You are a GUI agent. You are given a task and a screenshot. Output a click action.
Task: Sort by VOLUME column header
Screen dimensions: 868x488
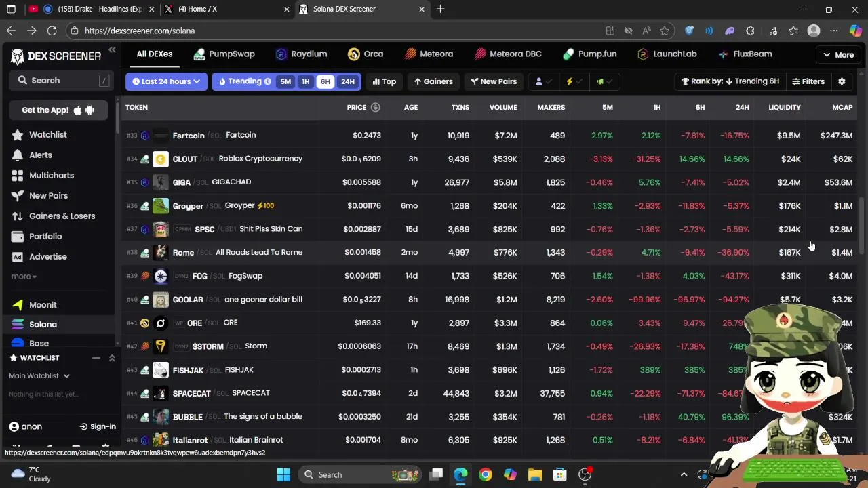tap(503, 107)
